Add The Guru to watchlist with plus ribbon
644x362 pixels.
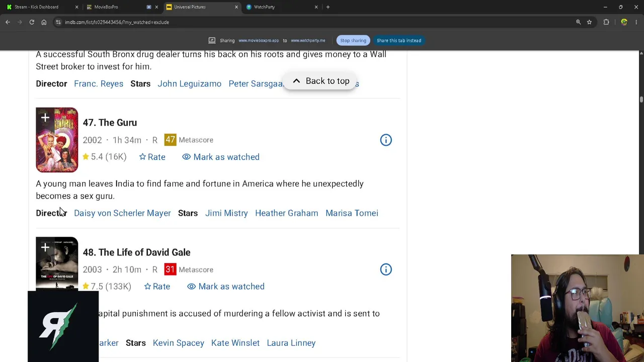45,118
